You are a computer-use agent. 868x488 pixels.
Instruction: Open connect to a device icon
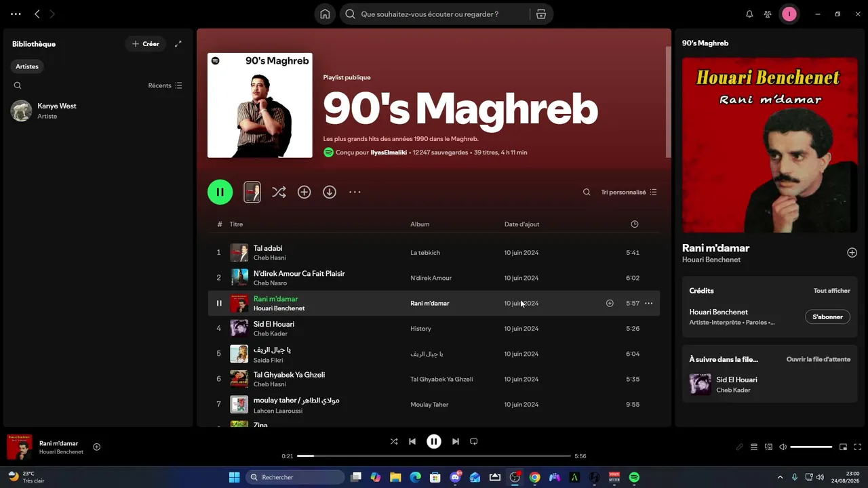(x=768, y=447)
